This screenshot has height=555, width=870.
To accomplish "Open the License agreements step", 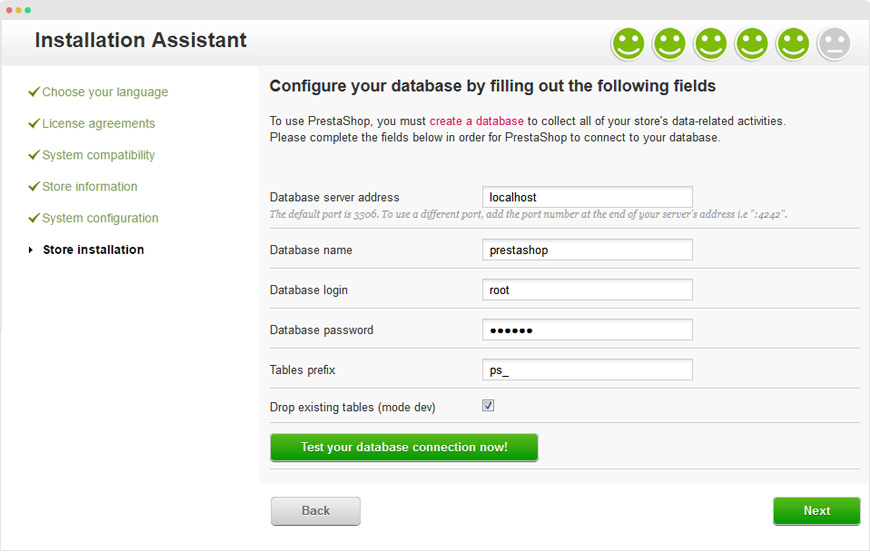I will click(98, 124).
